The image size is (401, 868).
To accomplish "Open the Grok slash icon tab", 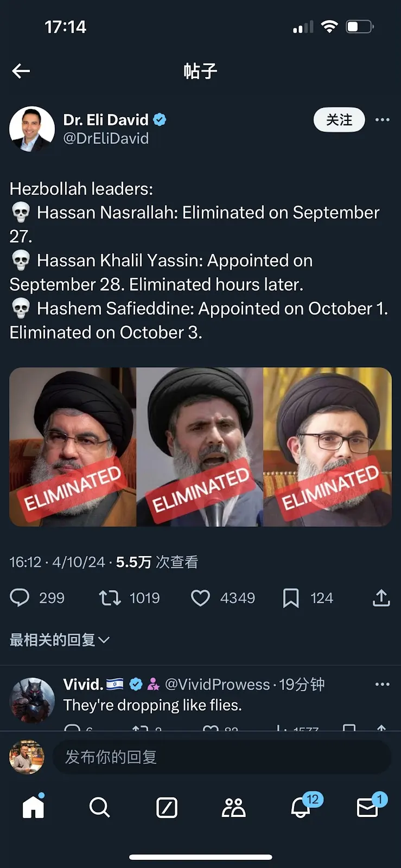I will [x=167, y=807].
